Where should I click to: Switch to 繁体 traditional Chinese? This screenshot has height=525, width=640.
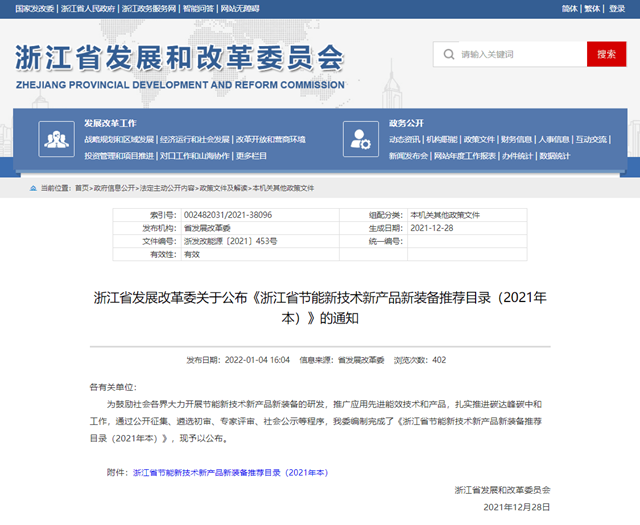click(x=593, y=8)
